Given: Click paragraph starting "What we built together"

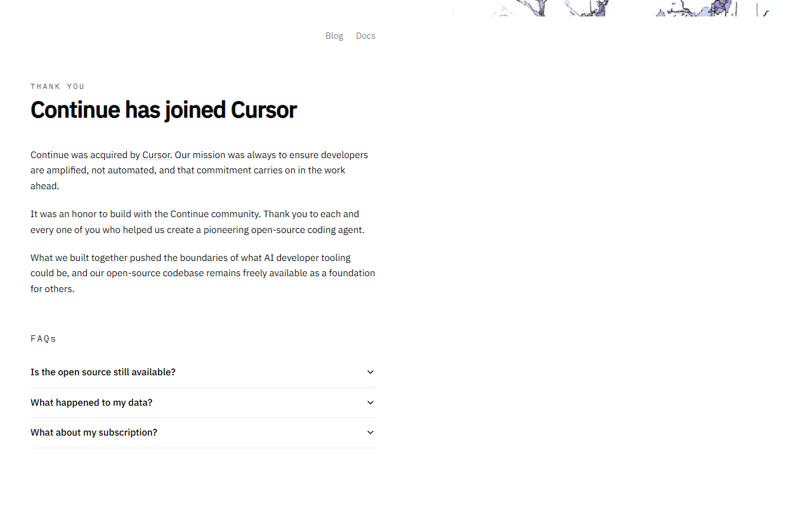Looking at the screenshot, I should click(203, 273).
